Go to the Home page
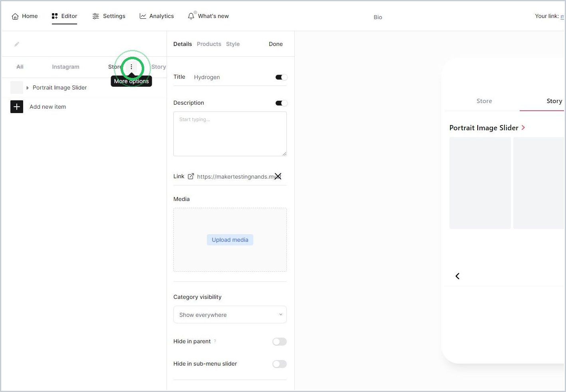Screen dimensions: 566x392 click(25, 16)
